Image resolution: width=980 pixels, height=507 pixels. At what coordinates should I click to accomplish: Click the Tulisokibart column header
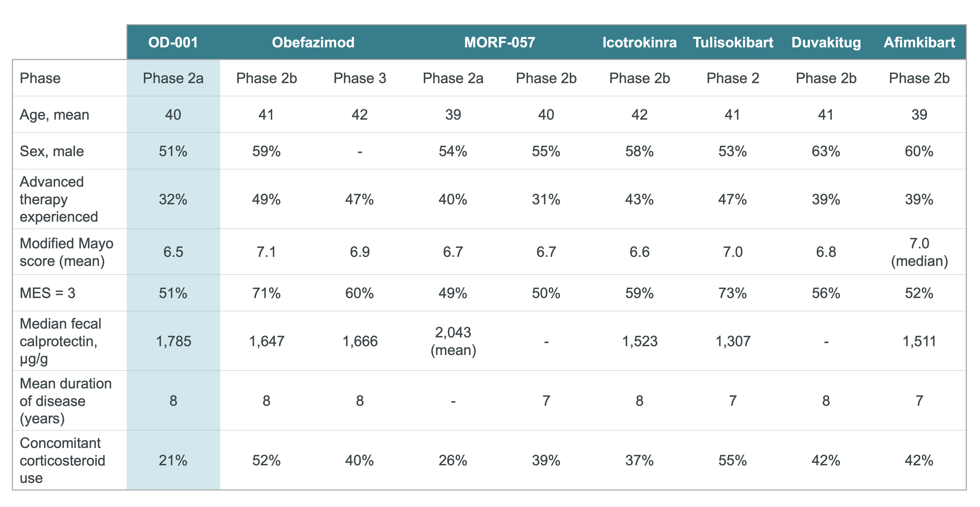tap(733, 42)
